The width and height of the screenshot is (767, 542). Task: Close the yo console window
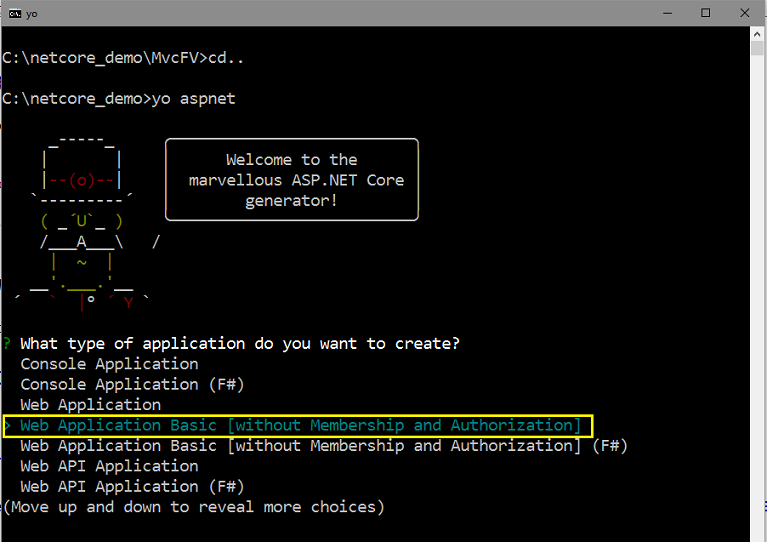(x=744, y=13)
